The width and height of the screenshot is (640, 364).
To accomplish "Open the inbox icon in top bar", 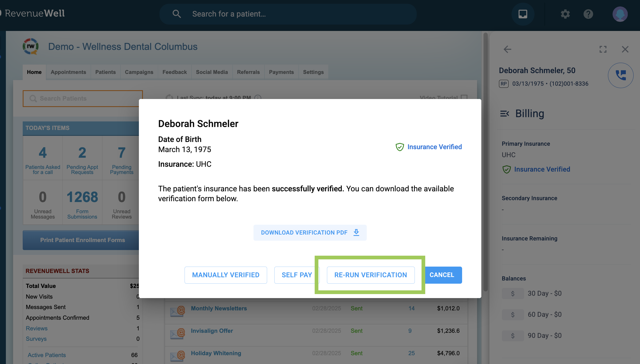I will (523, 14).
